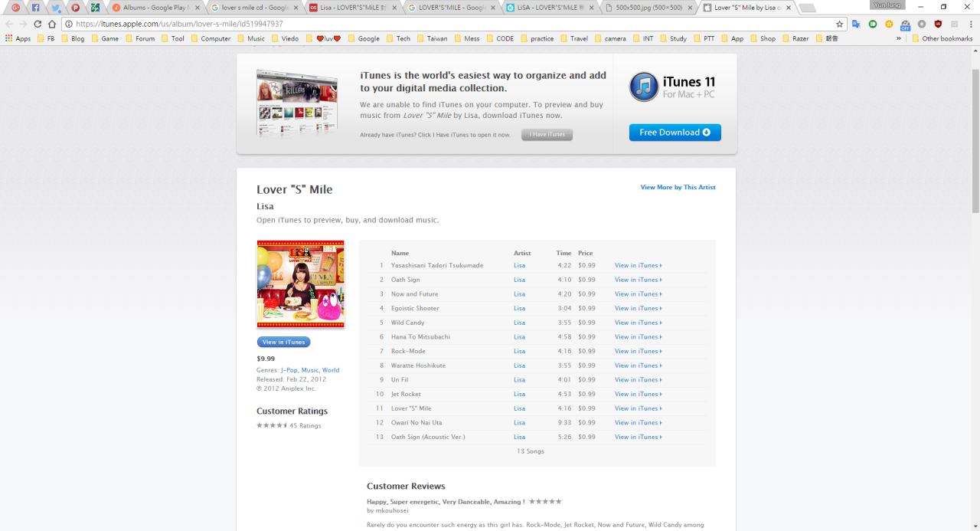Open the pinned Google+ tab
This screenshot has height=531, width=980.
pyautogui.click(x=15, y=8)
